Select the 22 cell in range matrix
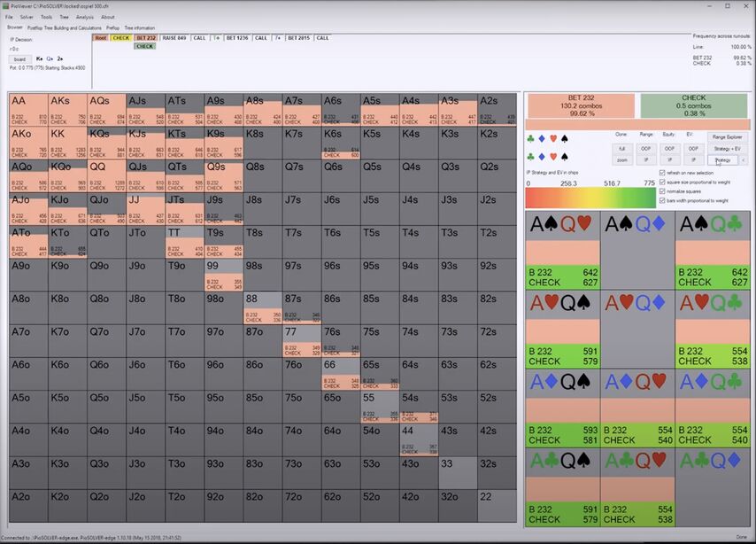Screen dimensions: 756x544 [x=498, y=505]
